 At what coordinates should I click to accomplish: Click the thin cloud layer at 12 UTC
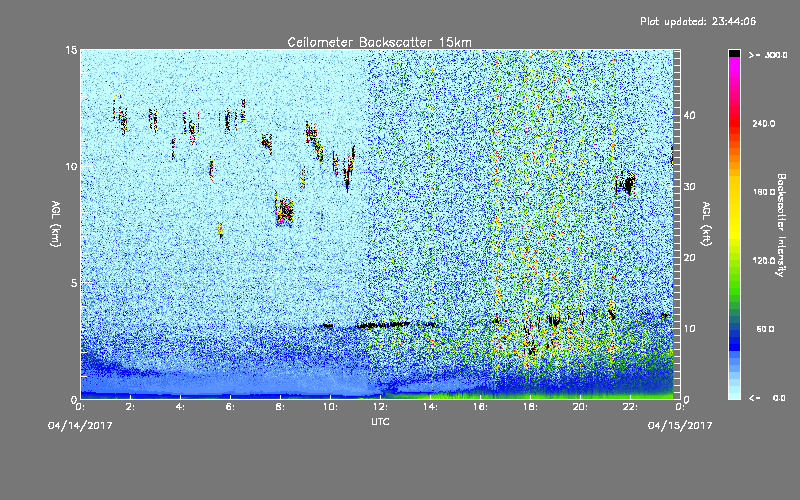pos(383,324)
